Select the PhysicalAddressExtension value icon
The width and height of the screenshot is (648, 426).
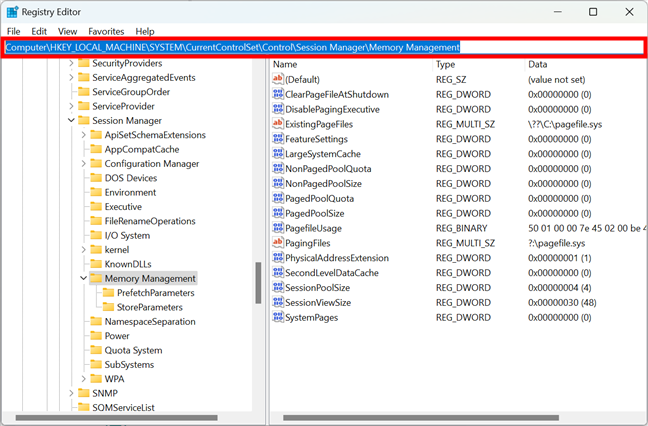point(278,257)
